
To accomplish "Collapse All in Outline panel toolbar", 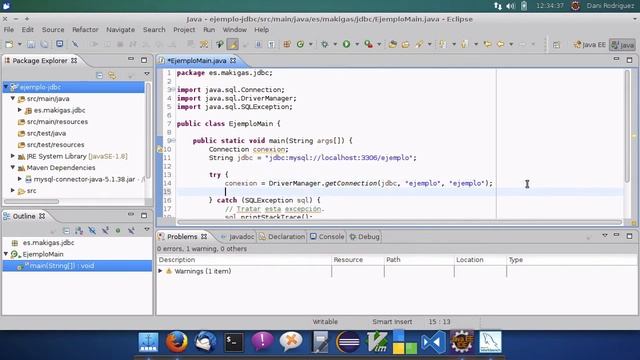I will [x=66, y=231].
